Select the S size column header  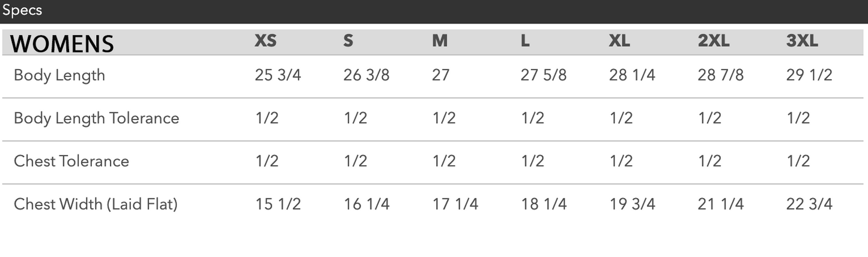(348, 41)
